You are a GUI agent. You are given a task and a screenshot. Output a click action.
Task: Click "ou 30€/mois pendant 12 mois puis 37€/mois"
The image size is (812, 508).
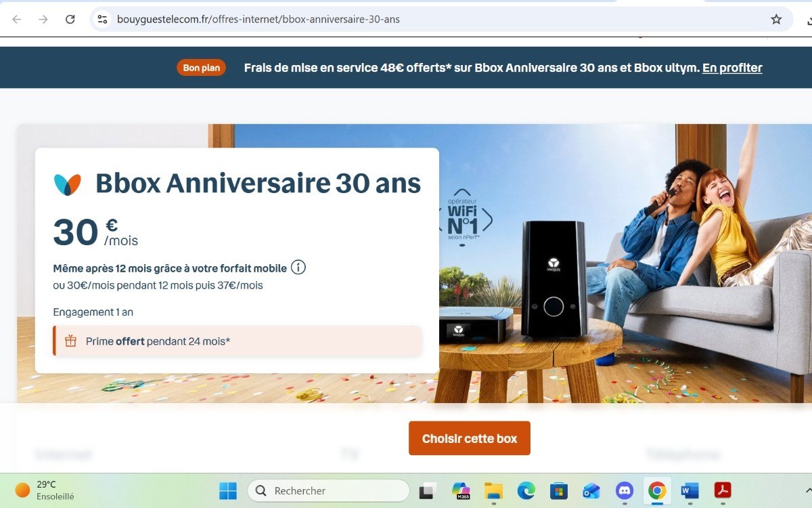(158, 285)
